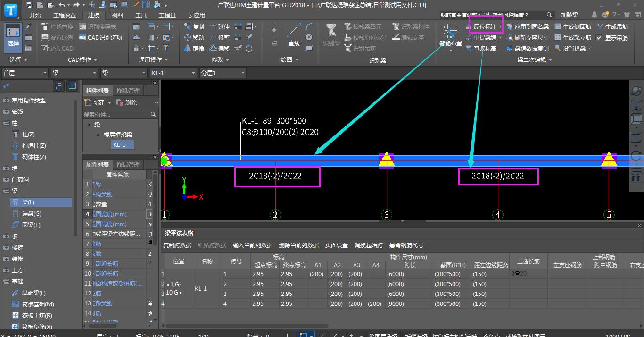
Task: Switch to 图层管理 tab
Action: coord(128,165)
